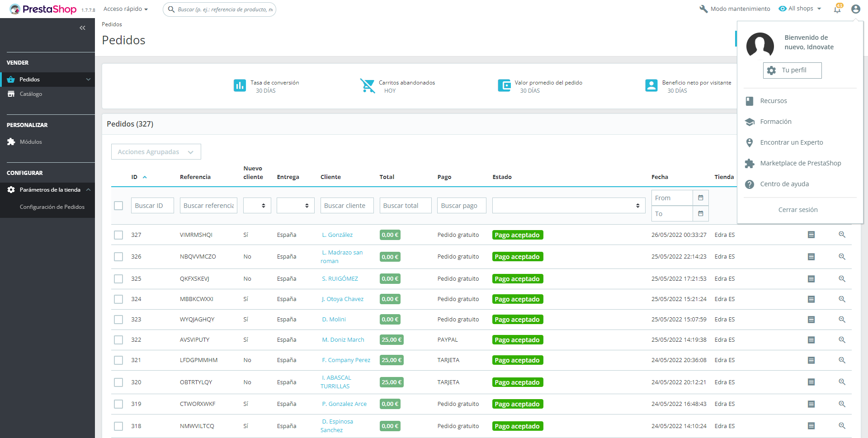This screenshot has width=868, height=438.
Task: Open the All shops selector
Action: click(x=800, y=9)
